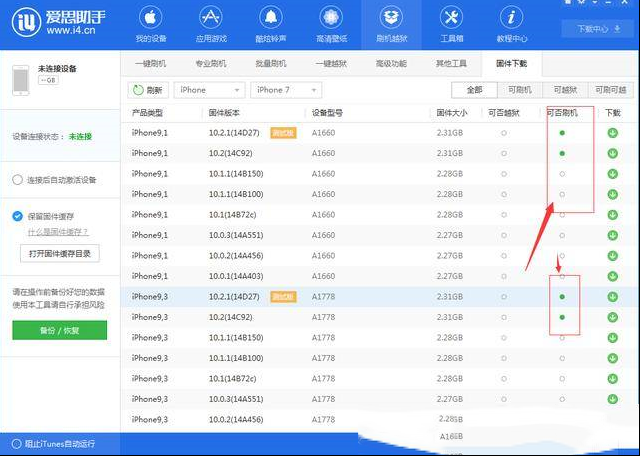
Task: Click the 爱思助手 i4 logo
Action: pyautogui.click(x=58, y=22)
